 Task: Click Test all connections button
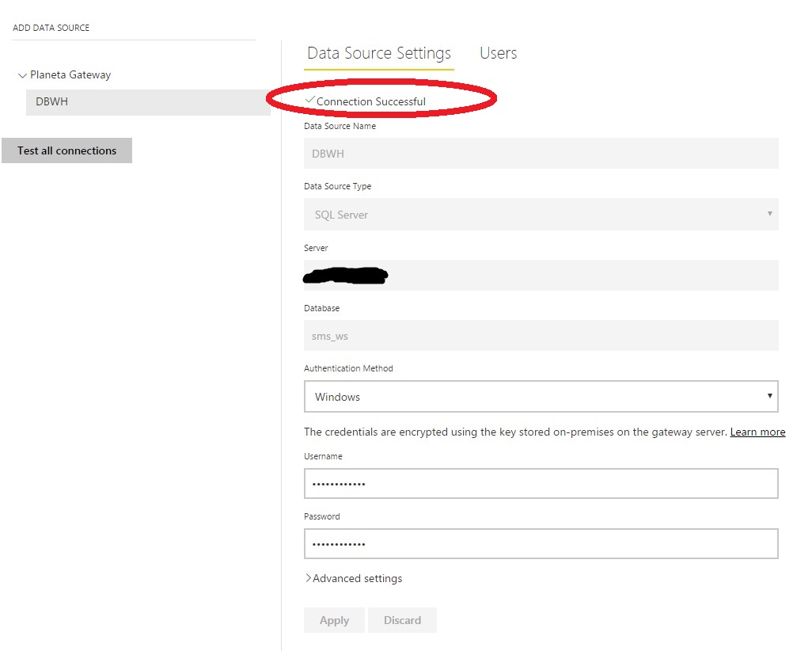66,150
